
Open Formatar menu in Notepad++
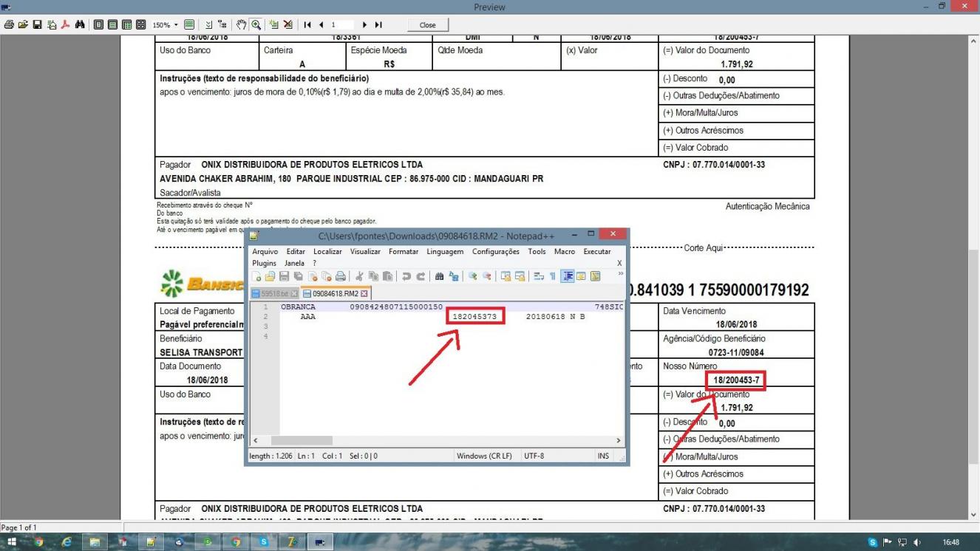click(404, 252)
